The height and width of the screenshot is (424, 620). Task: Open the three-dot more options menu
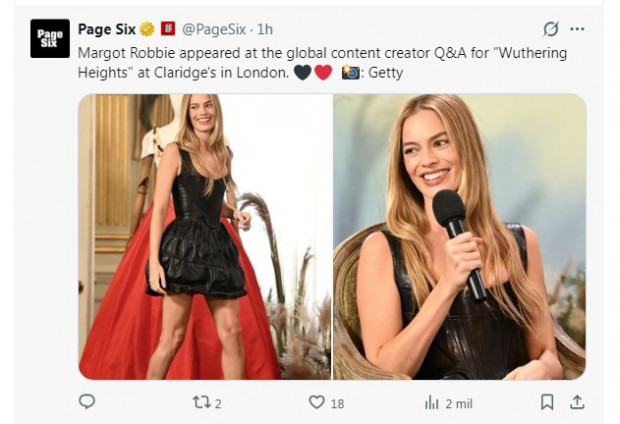tap(578, 29)
